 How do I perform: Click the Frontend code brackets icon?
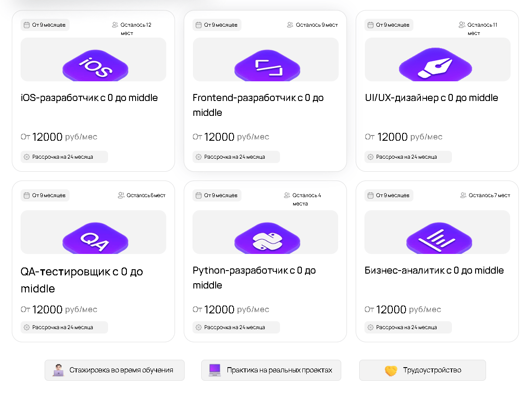[267, 66]
